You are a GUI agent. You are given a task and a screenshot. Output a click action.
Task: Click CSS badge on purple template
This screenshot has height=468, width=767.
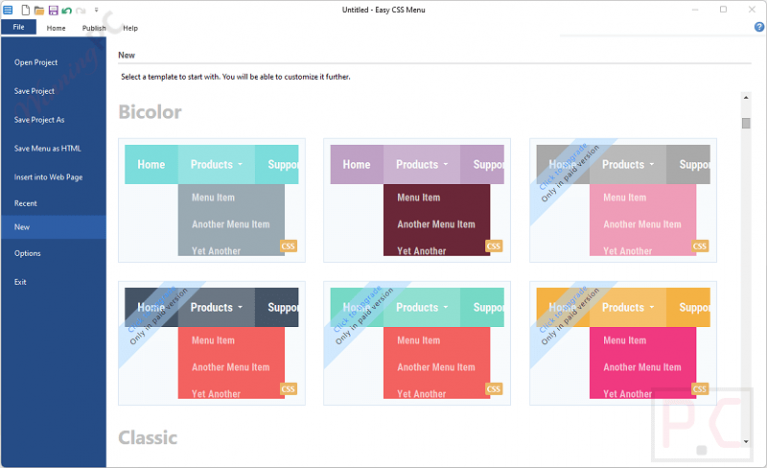[x=494, y=246]
